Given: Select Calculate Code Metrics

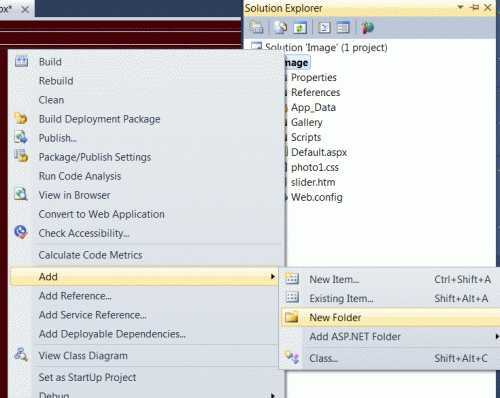Looking at the screenshot, I should click(x=90, y=255).
